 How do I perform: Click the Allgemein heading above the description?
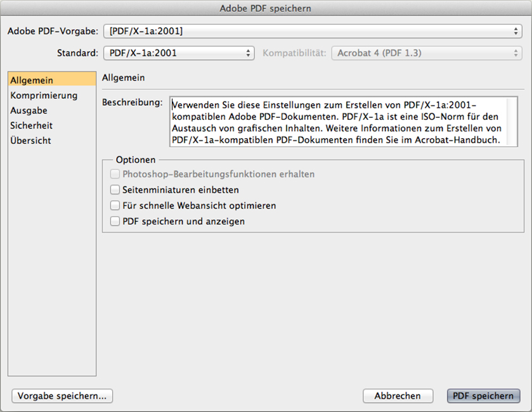point(123,78)
